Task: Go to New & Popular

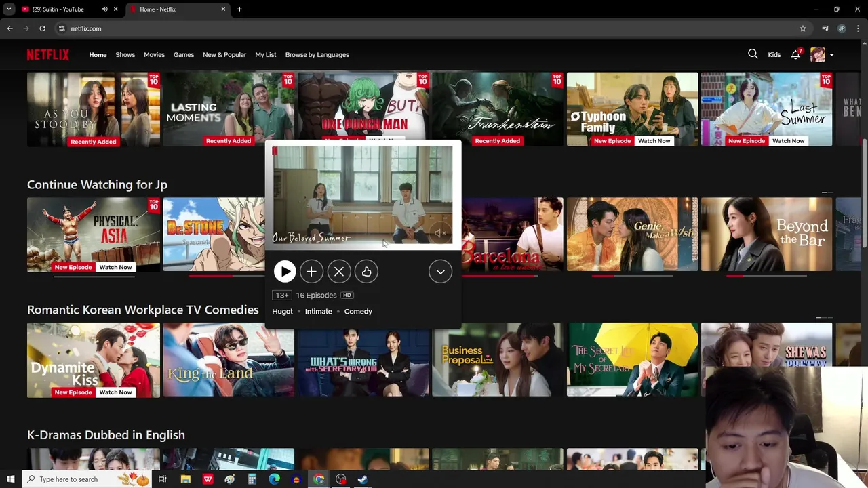Action: point(224,55)
